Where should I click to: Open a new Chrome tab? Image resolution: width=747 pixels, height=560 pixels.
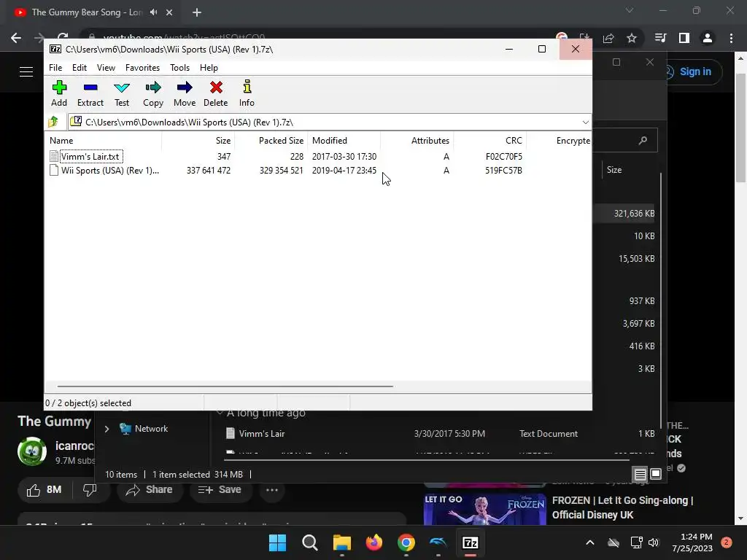coord(197,12)
